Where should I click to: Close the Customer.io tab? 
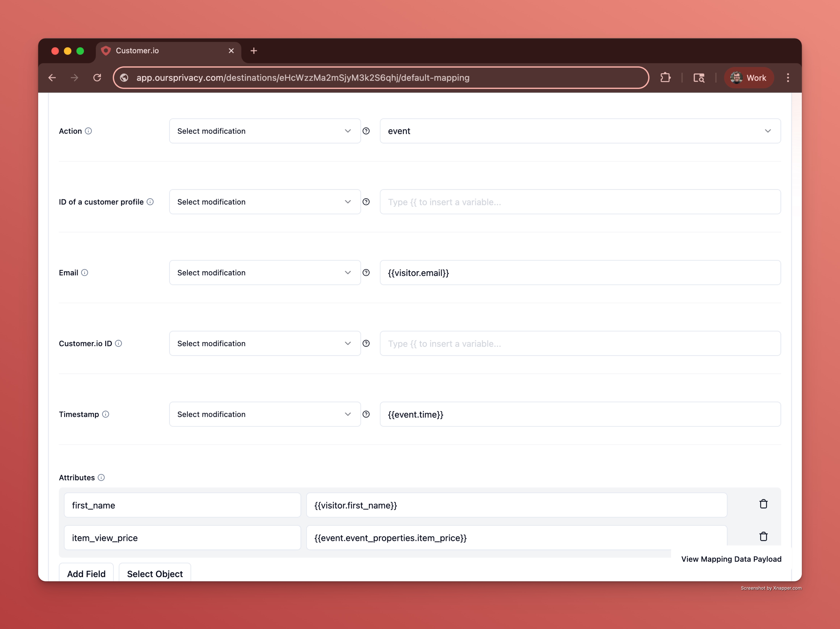point(231,51)
